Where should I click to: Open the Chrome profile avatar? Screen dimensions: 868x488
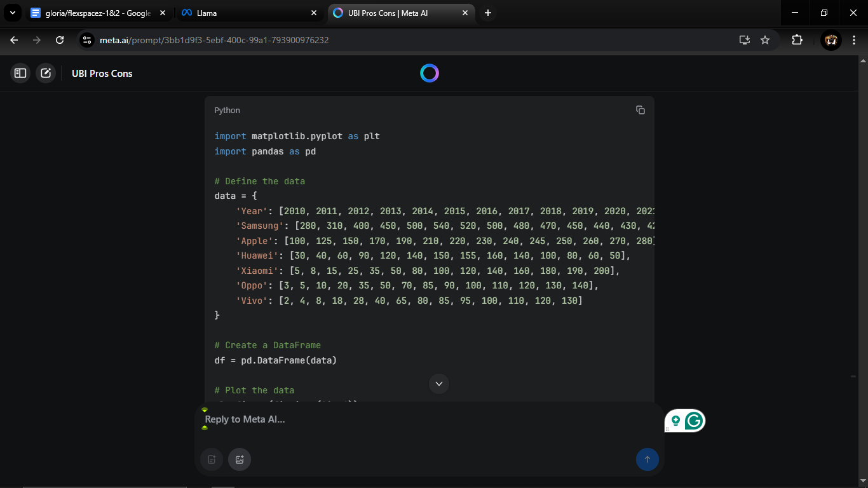pos(831,40)
